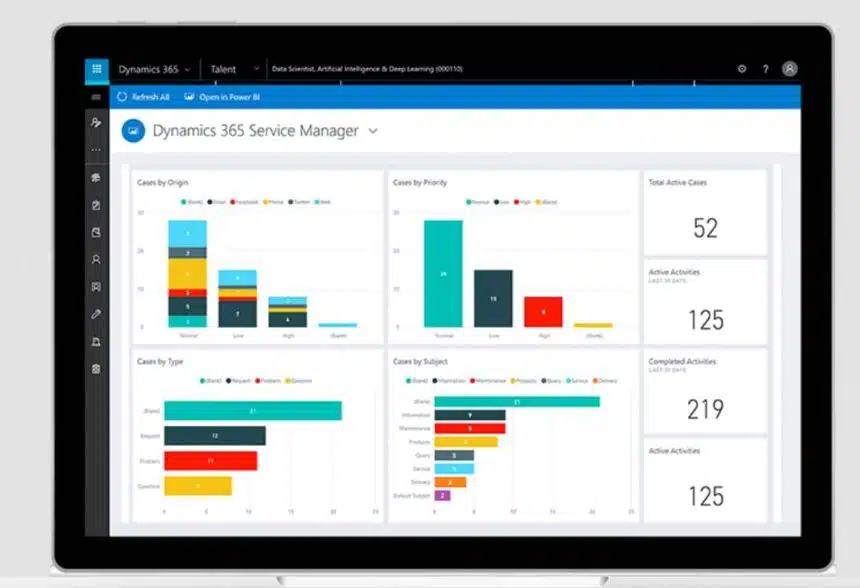
Task: Click the Refresh All button
Action: (146, 96)
